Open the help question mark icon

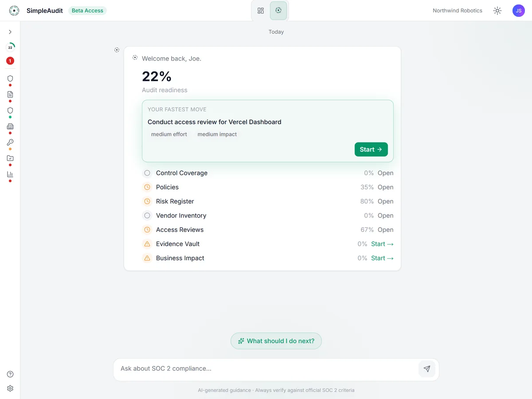(x=10, y=374)
